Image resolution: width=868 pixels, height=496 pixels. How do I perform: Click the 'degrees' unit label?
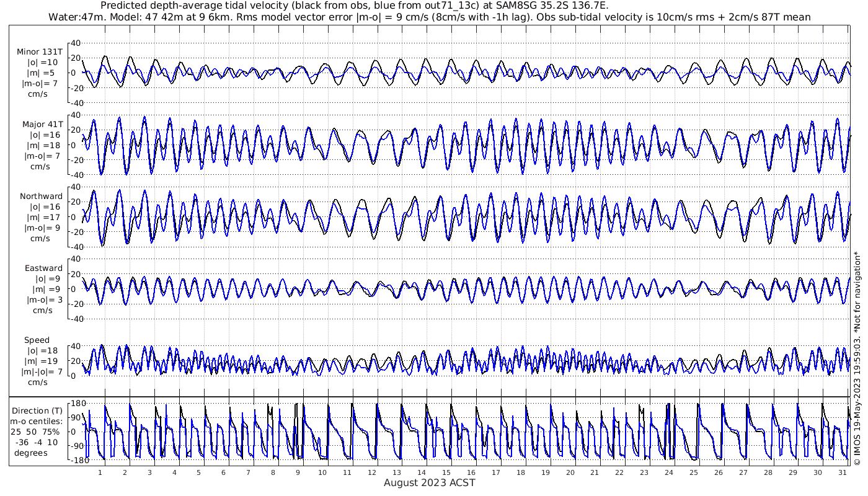coord(30,453)
